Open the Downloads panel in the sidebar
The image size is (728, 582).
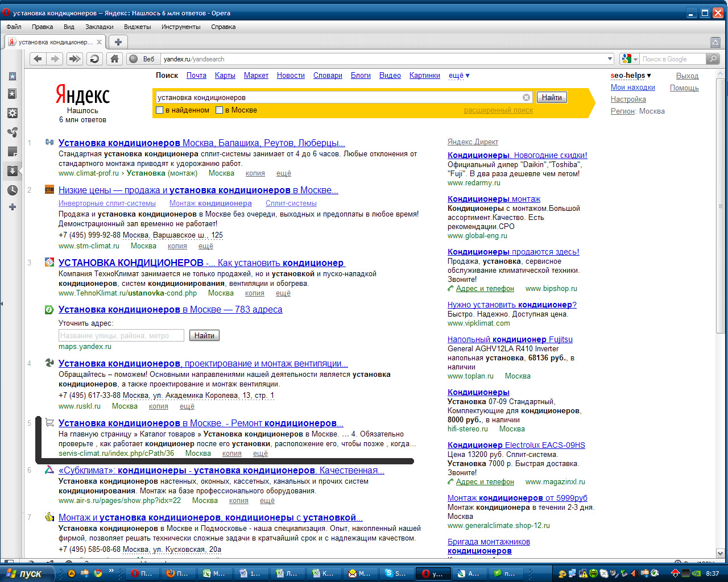point(12,171)
